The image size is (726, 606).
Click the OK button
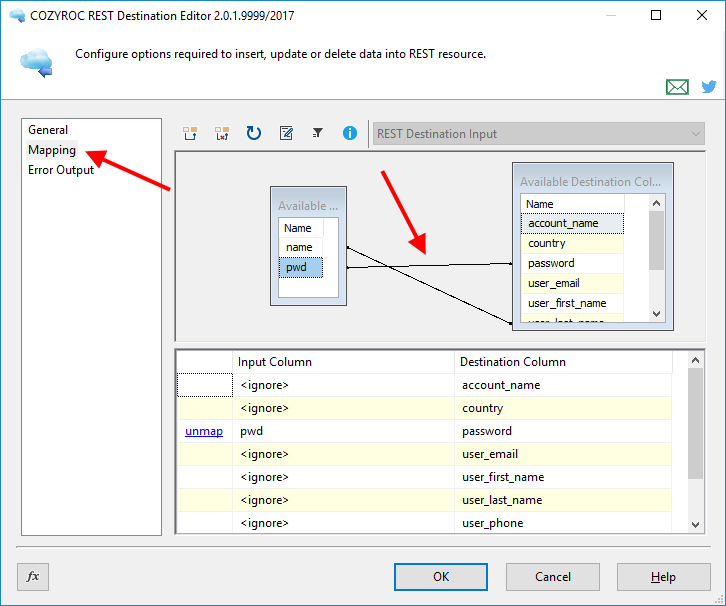441,577
